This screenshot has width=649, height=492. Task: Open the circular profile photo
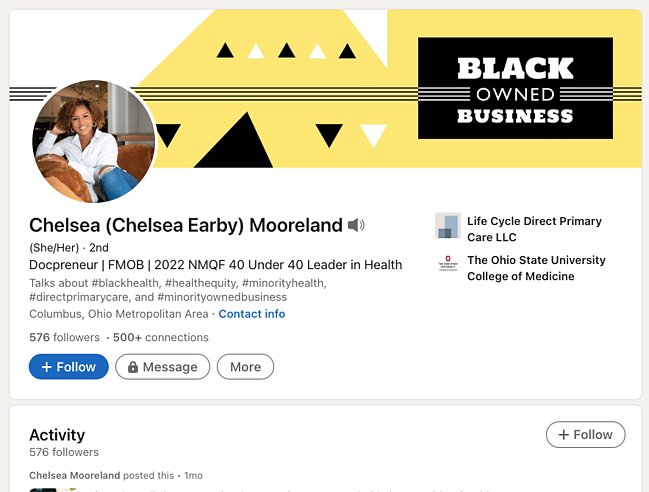pos(94,141)
